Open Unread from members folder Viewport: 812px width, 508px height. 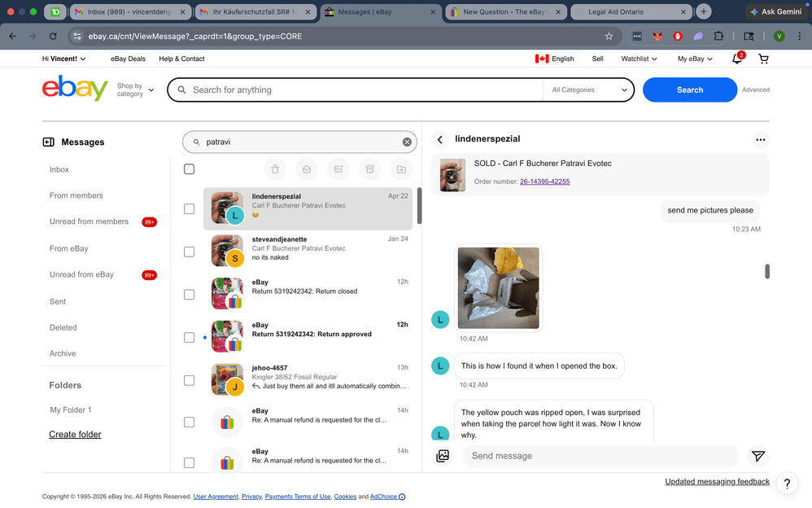pos(89,221)
